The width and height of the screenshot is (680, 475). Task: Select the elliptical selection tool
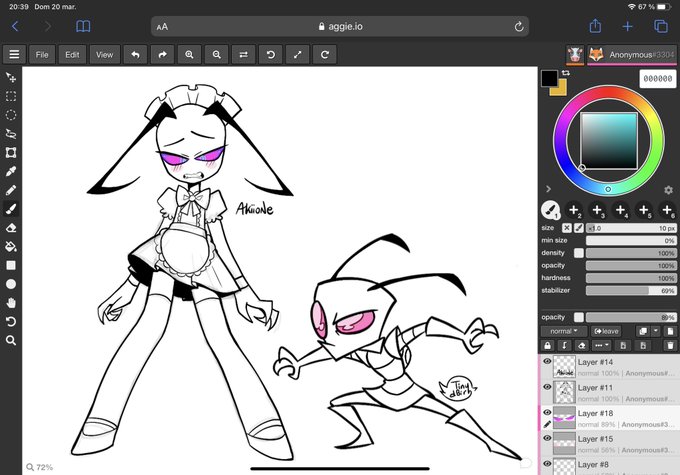(x=11, y=115)
